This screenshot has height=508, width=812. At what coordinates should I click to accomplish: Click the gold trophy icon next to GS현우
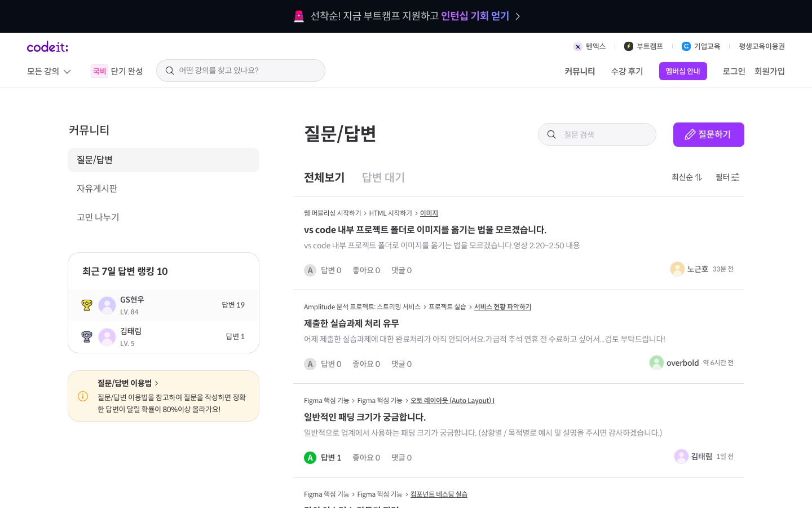click(86, 305)
